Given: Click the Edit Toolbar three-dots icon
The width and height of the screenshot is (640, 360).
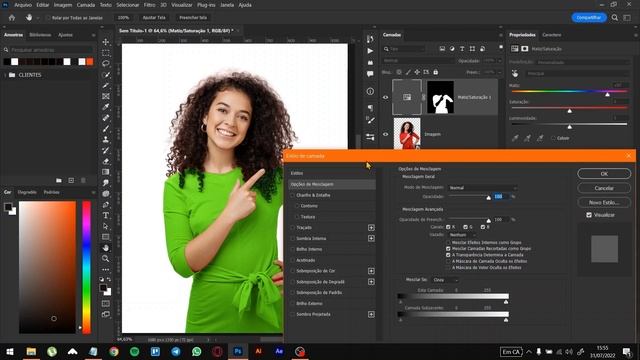Looking at the screenshot, I should pos(106,269).
